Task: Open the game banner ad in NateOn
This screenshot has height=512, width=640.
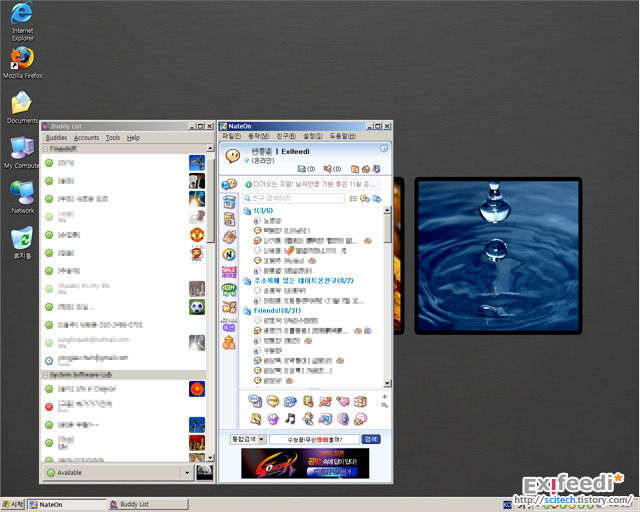Action: (x=305, y=463)
